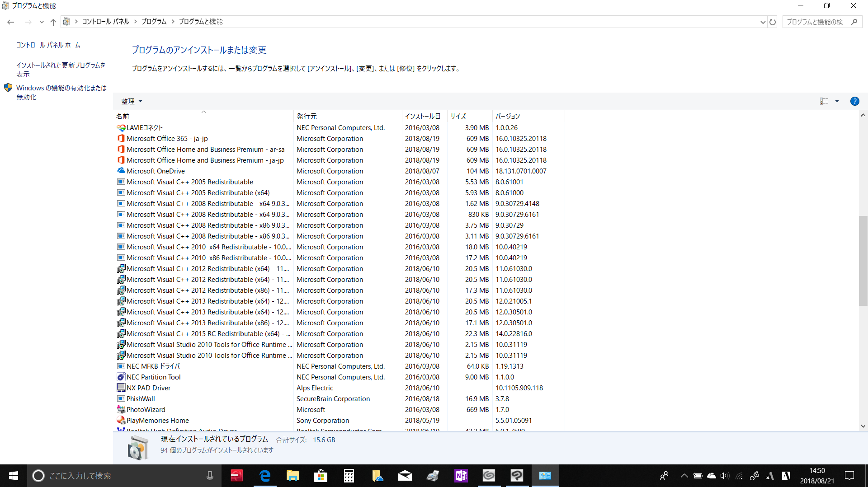Open Mail app from the taskbar
868x487 pixels.
click(x=405, y=476)
